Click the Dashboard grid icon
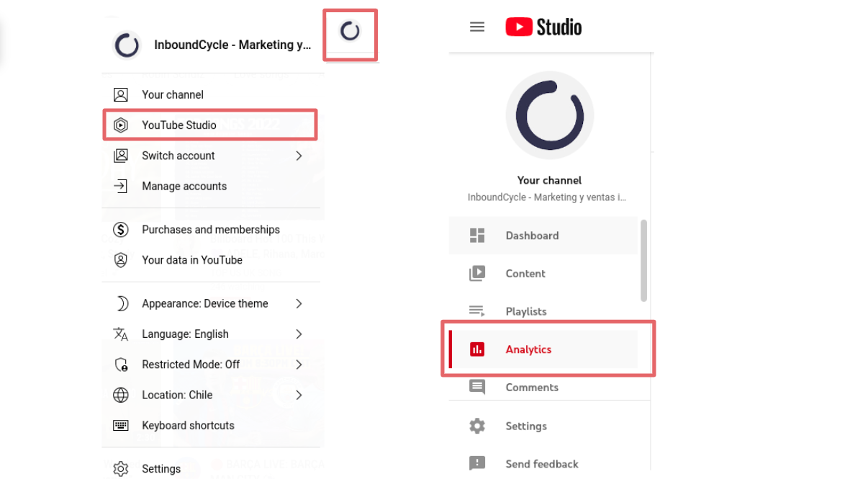Screen dimensions: 868x487 point(477,236)
